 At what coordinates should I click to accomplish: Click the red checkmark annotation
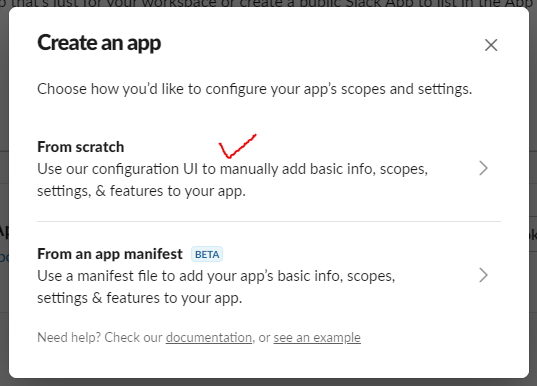[237, 146]
